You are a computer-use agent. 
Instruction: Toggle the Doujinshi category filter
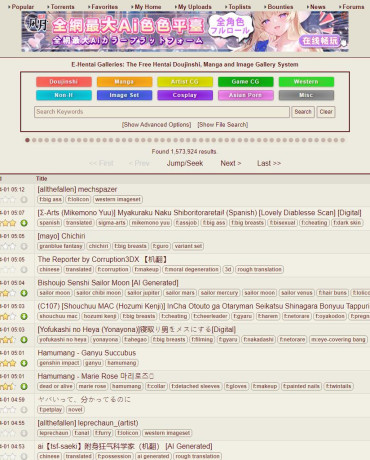pyautogui.click(x=64, y=82)
